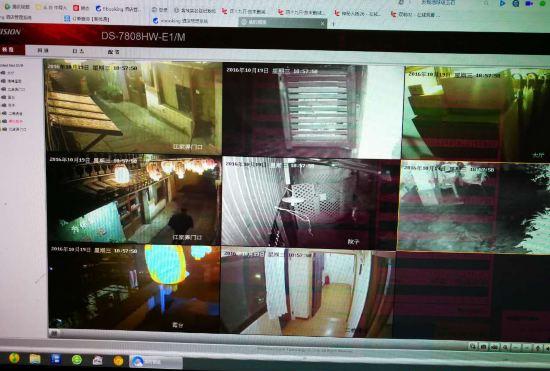Click the first camera icon in the channel list
Image resolution: width=550 pixels, height=371 pixels.
coord(4,73)
